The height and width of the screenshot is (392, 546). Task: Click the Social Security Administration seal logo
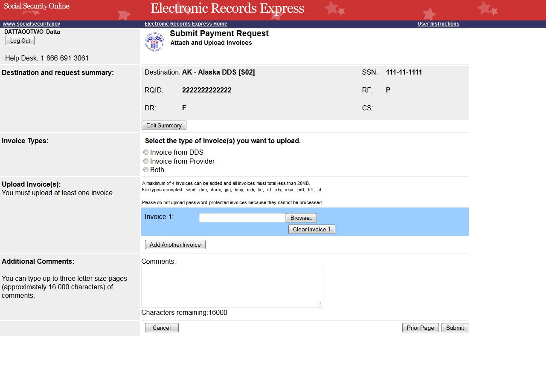(x=154, y=42)
